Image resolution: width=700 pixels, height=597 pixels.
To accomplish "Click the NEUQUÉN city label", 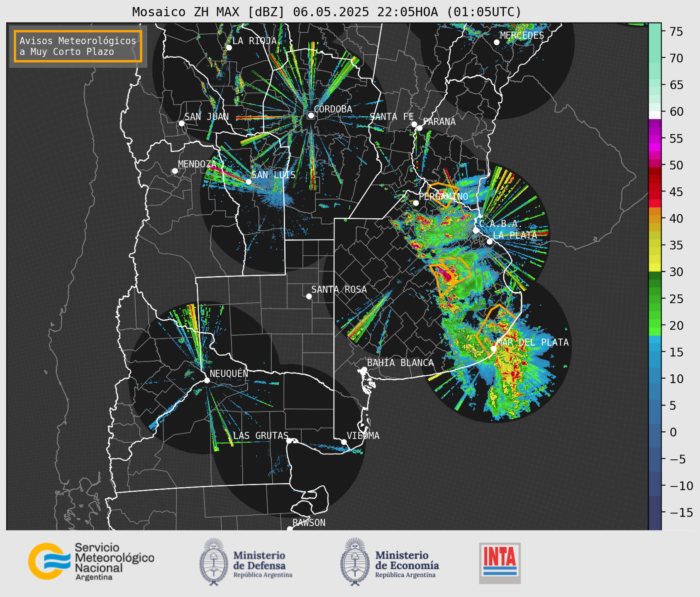I will 229,373.
